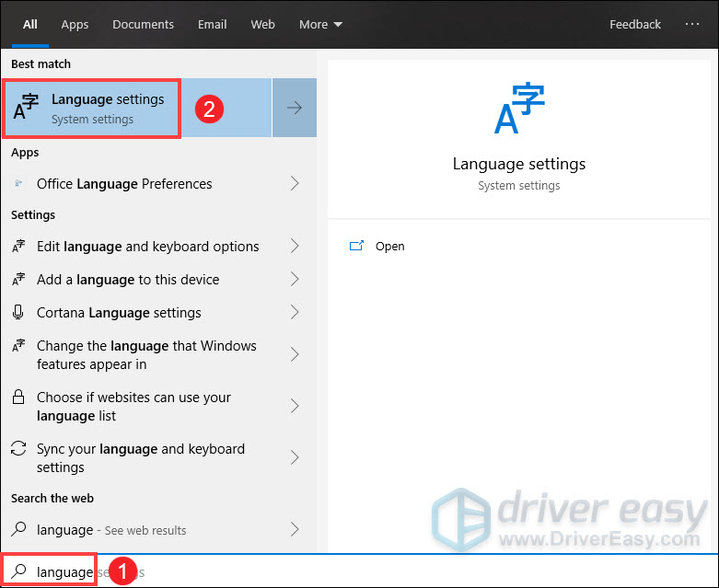The image size is (719, 588).
Task: Expand chevron for Add a language to this device
Action: (295, 279)
